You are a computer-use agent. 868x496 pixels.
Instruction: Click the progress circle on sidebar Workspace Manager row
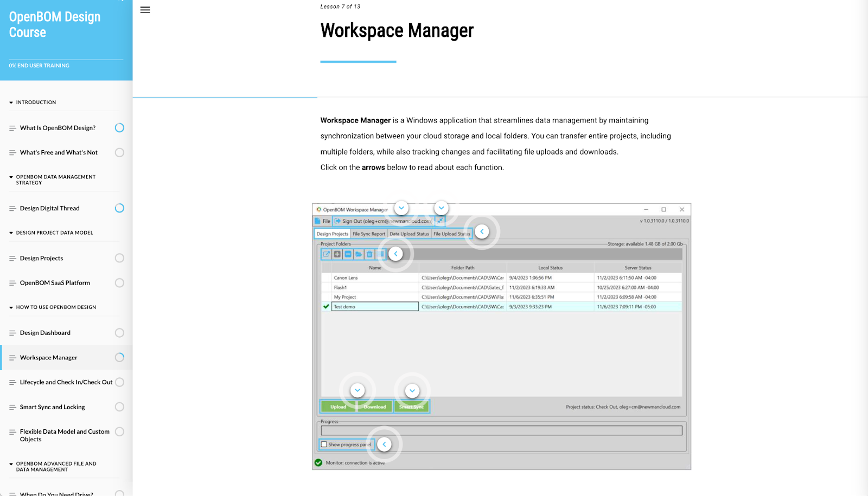(119, 357)
